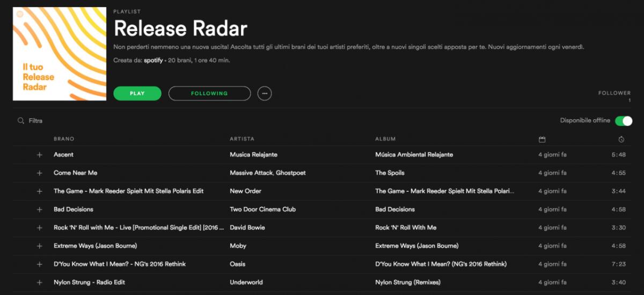Open David Bowie artist page
Screen dimensions: 644x295
(247, 228)
